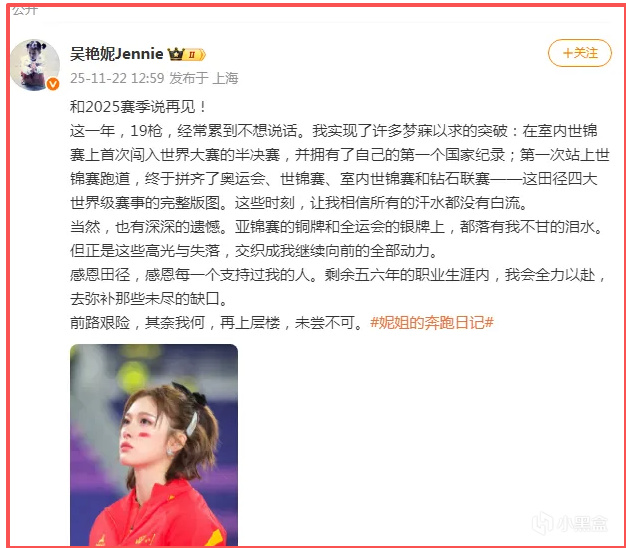Click the cut-off 公开 label at top

[x=25, y=11]
